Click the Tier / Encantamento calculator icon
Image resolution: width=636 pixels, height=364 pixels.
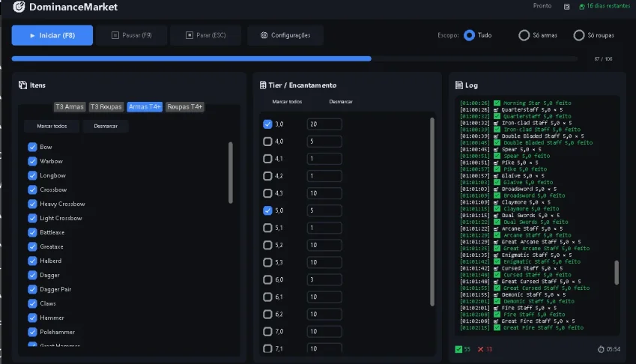(263, 85)
